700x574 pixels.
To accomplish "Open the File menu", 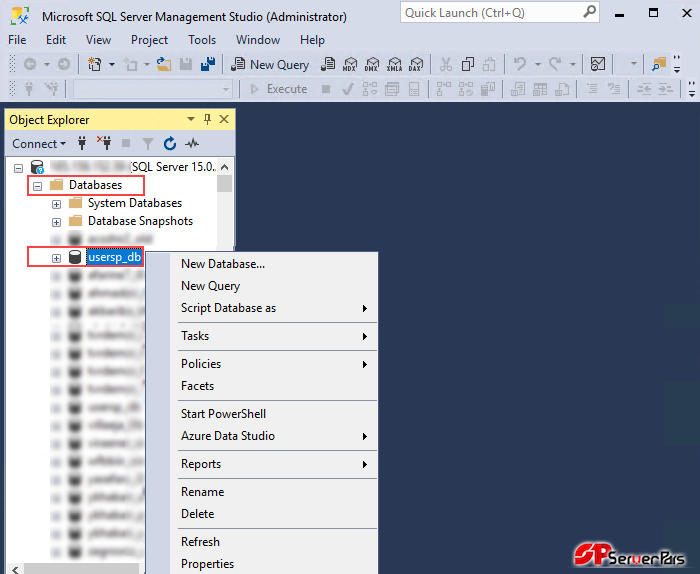I will click(x=17, y=40).
